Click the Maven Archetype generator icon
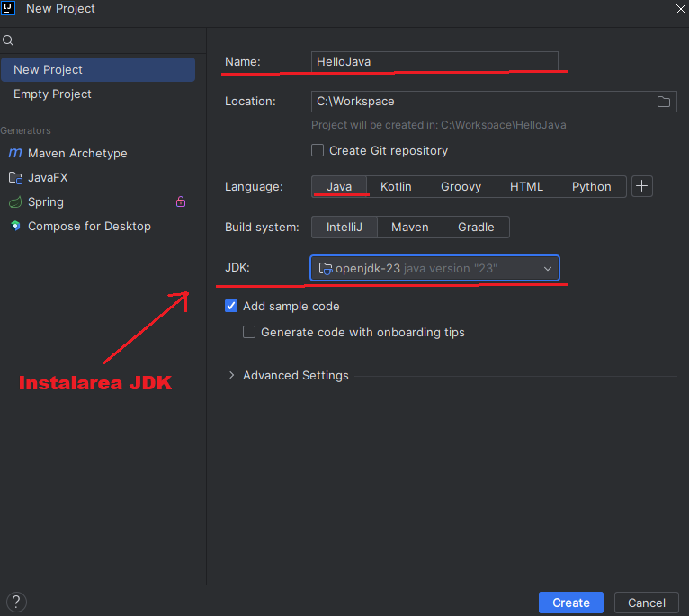Screen dimensions: 689x616 15,153
